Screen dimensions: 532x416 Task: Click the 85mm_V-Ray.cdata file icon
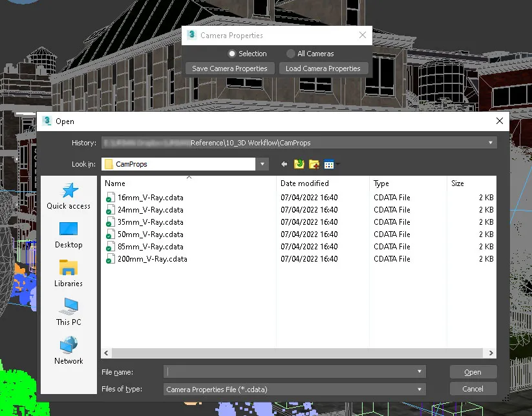coord(110,247)
